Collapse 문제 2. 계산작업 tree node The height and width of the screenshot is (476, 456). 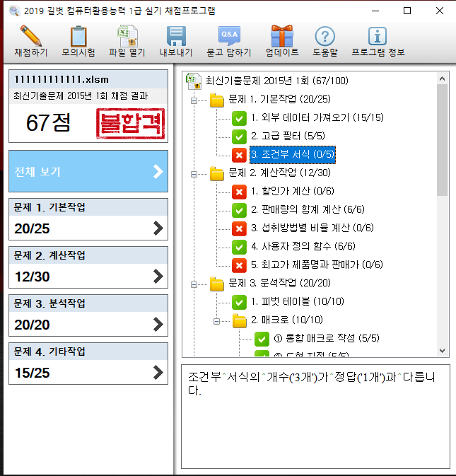193,173
